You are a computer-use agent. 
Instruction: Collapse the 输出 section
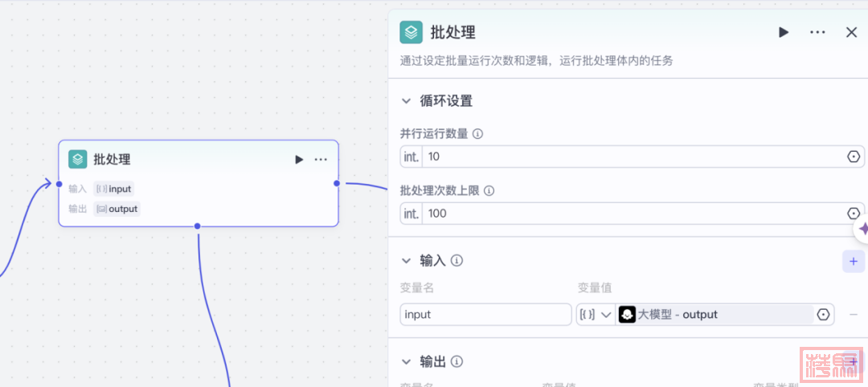[x=407, y=362]
